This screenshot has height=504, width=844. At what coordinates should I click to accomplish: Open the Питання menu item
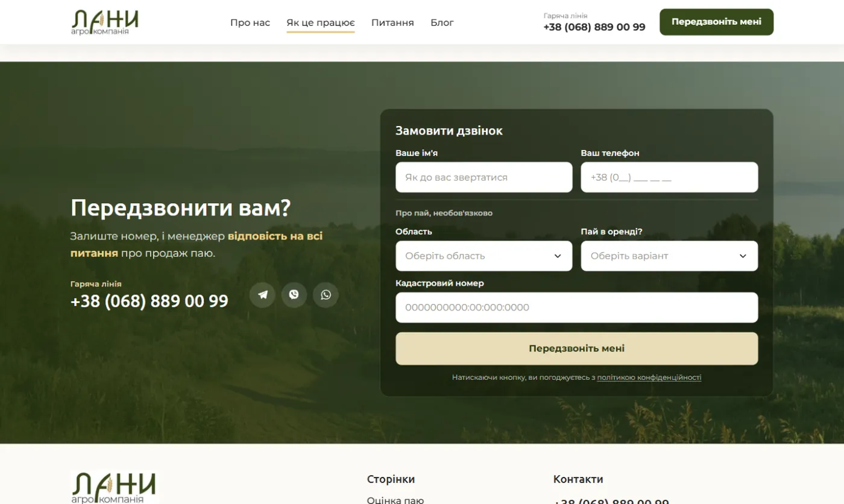pos(392,23)
